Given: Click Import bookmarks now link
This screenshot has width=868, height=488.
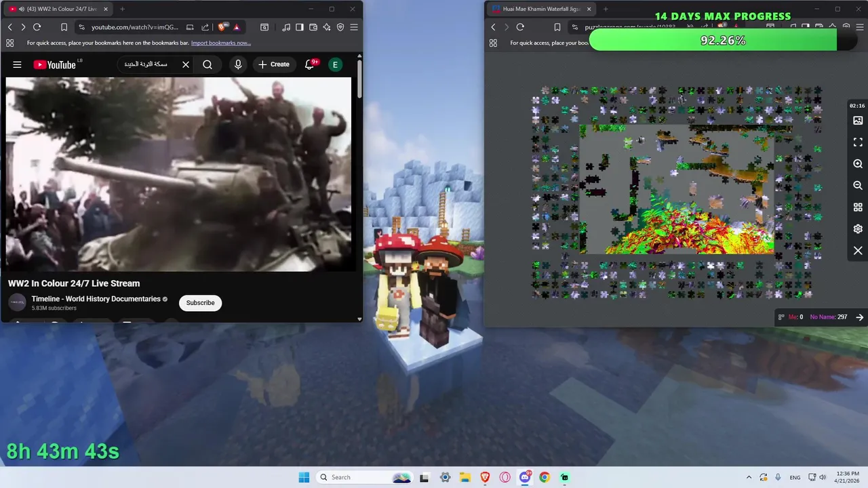Looking at the screenshot, I should pos(221,43).
